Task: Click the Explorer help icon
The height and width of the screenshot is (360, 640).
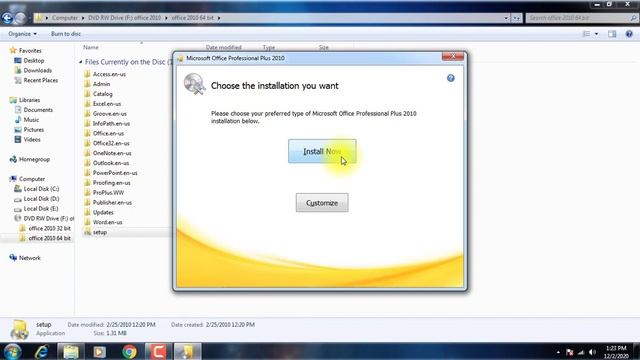Action: pos(629,34)
